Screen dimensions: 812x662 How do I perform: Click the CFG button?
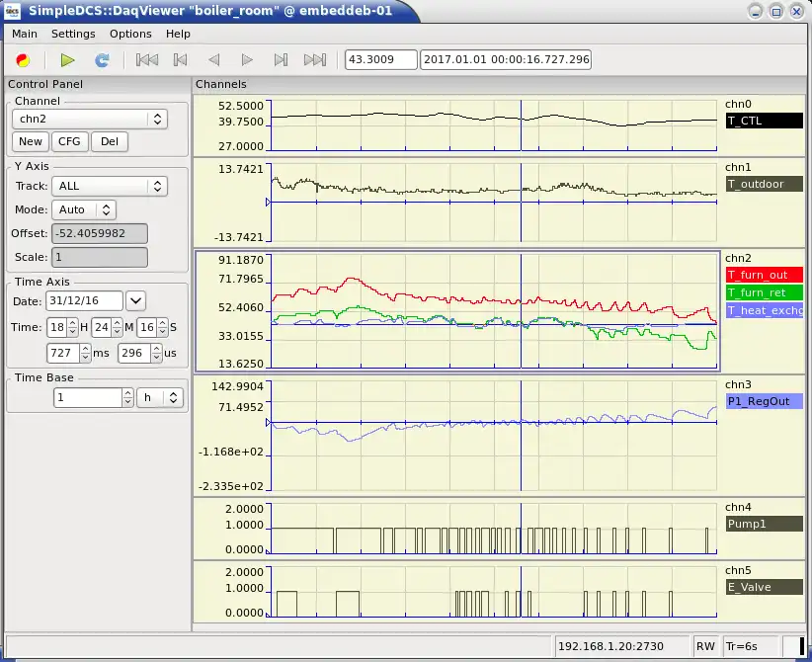(69, 141)
